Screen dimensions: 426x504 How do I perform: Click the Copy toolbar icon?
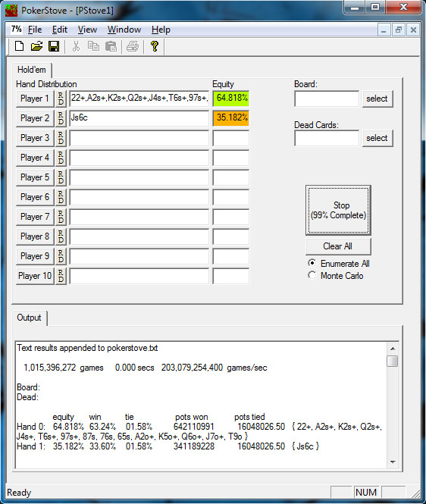[x=93, y=46]
